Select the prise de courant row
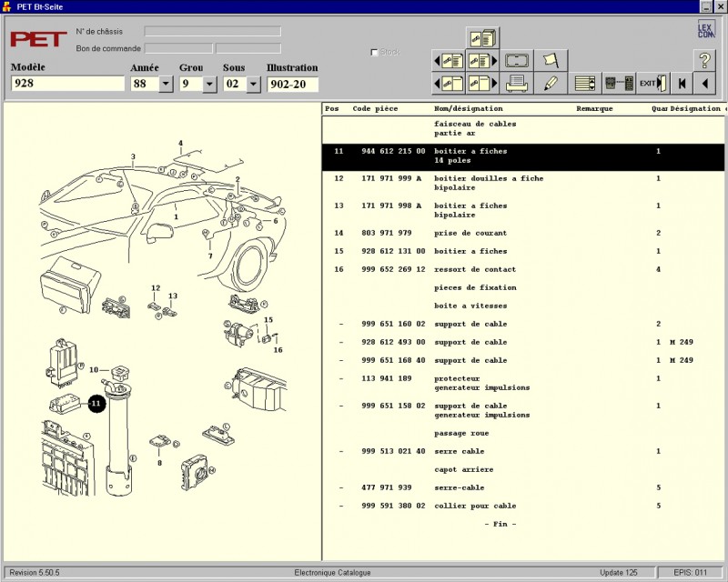 pyautogui.click(x=523, y=233)
